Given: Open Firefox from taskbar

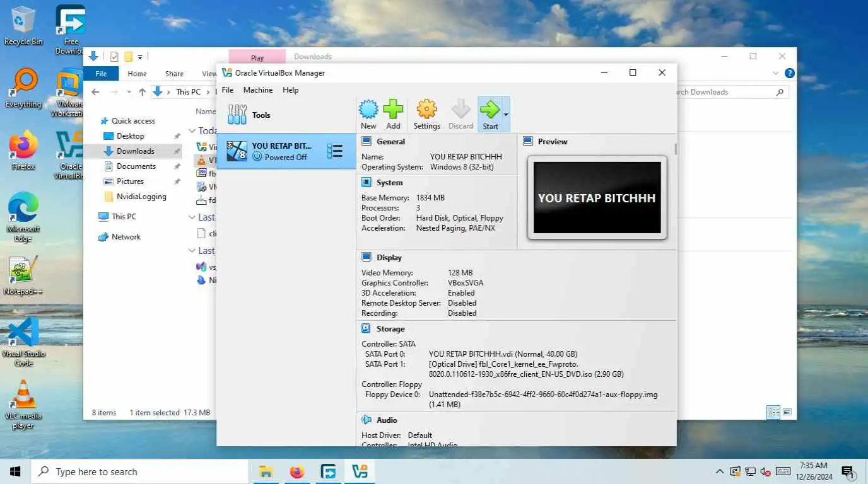Looking at the screenshot, I should [297, 471].
